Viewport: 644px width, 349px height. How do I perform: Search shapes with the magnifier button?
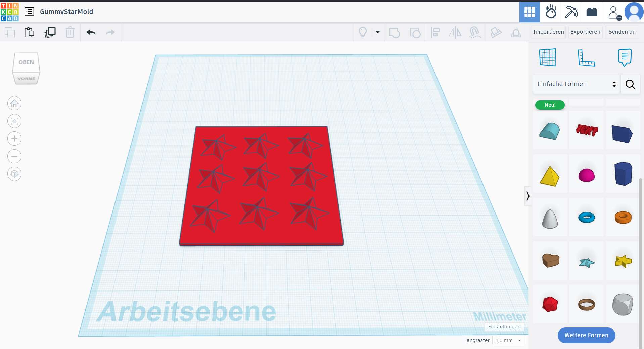tap(630, 84)
